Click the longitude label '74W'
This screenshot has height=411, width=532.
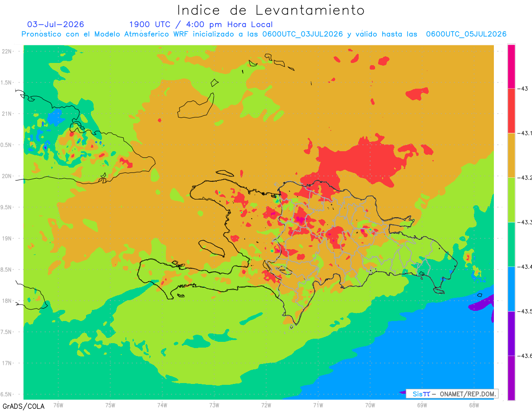pos(162,404)
